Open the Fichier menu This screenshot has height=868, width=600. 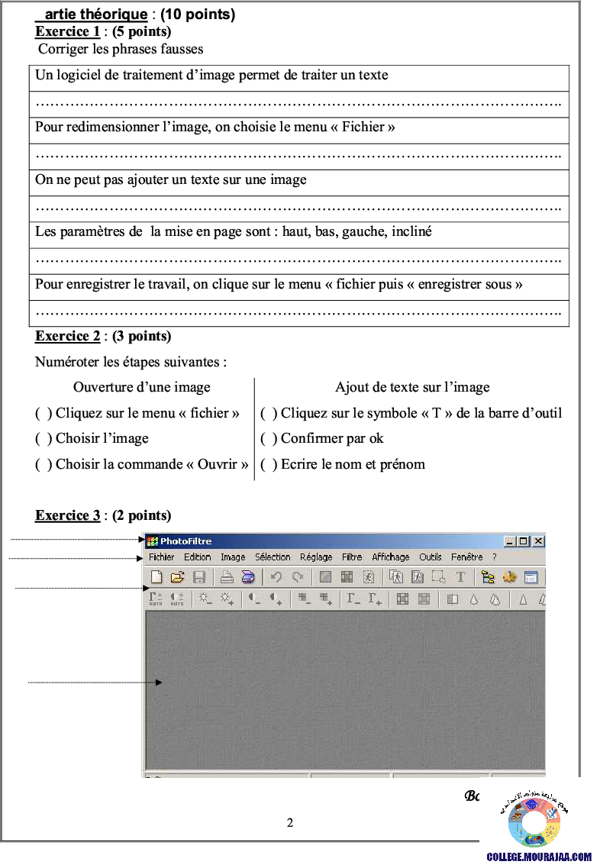tap(162, 557)
